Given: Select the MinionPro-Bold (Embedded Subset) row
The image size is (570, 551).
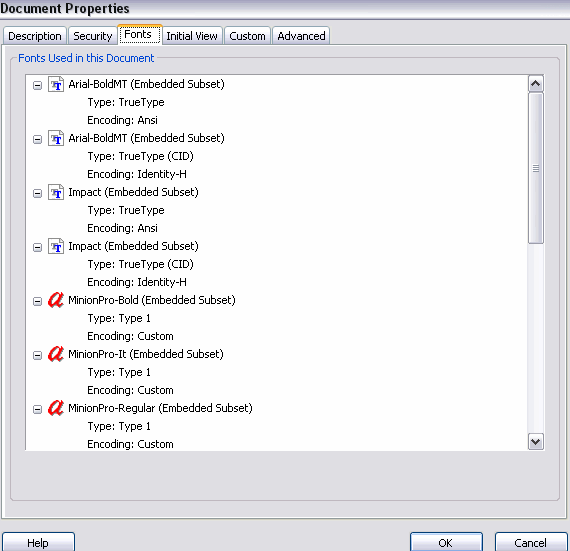Looking at the screenshot, I should point(152,300).
